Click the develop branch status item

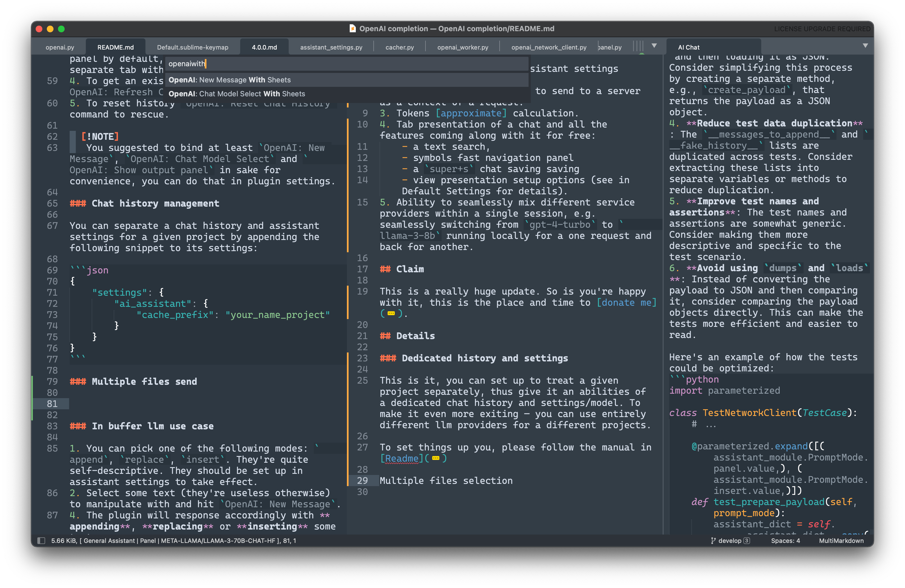(x=730, y=540)
